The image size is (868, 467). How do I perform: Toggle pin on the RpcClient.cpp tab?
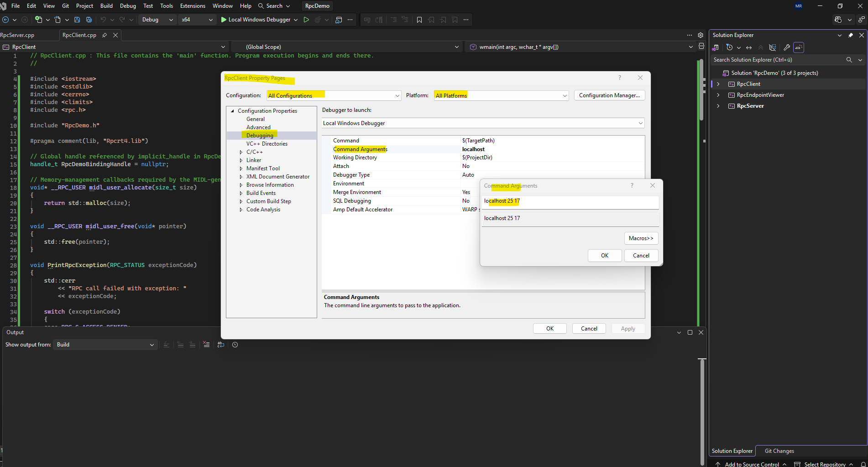click(x=105, y=35)
